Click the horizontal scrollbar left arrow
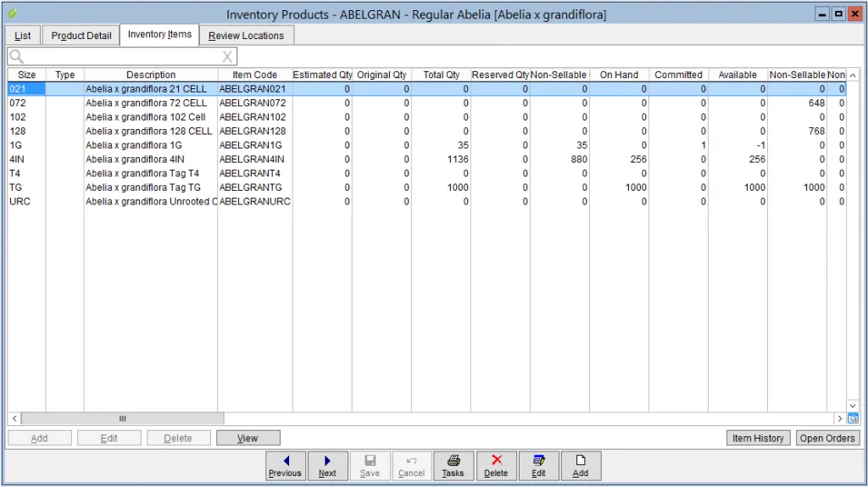 [x=14, y=419]
